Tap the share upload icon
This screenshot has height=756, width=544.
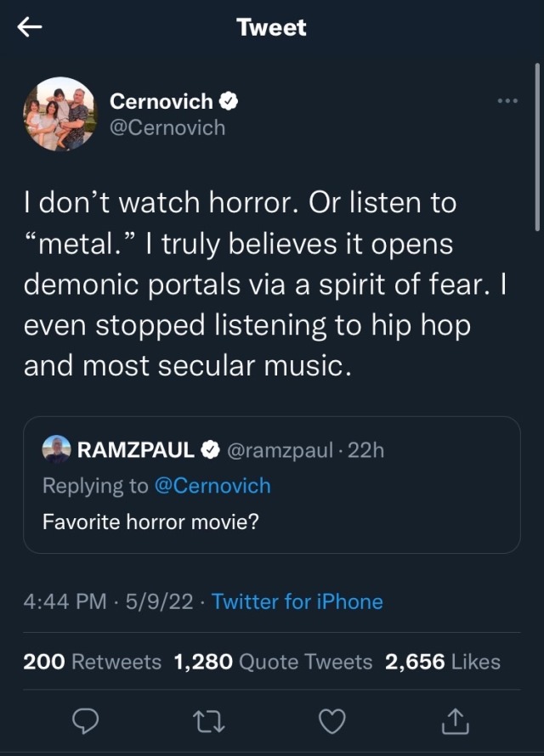pos(456,720)
